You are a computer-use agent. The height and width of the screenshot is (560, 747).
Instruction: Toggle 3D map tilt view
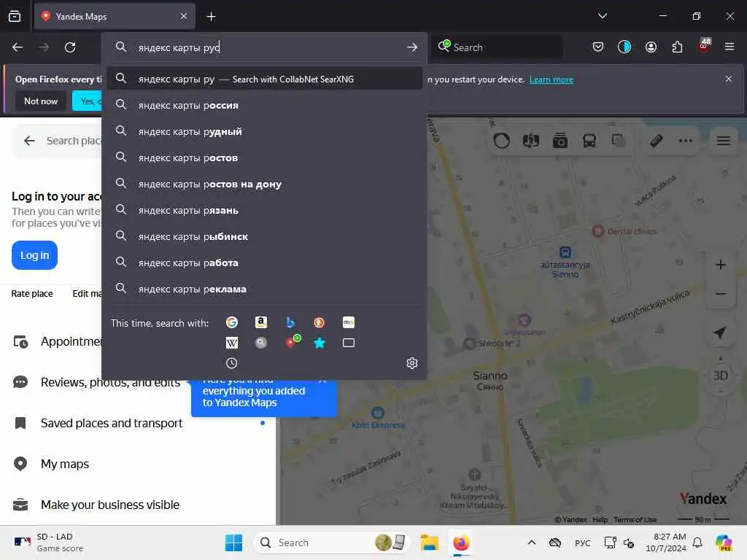[x=720, y=376]
